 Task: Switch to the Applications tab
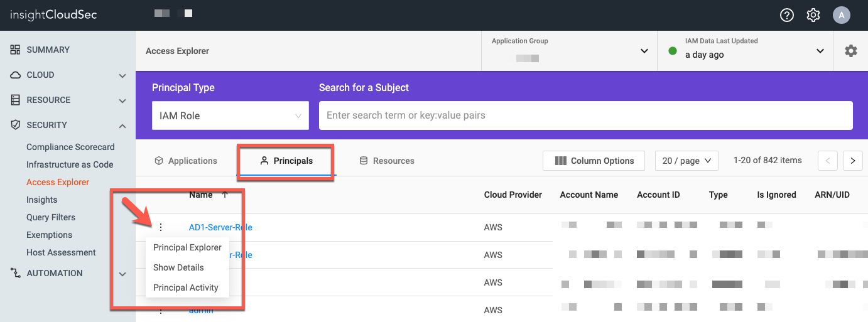(186, 161)
